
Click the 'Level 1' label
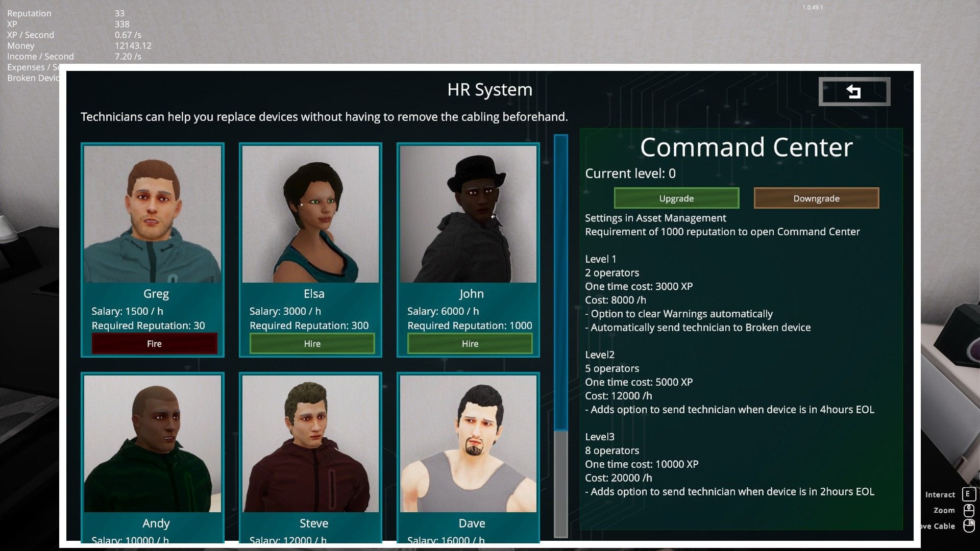(600, 259)
